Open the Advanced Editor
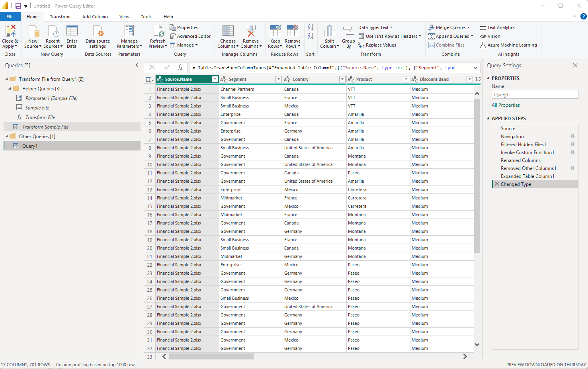Image resolution: width=588 pixels, height=369 pixels. [190, 36]
